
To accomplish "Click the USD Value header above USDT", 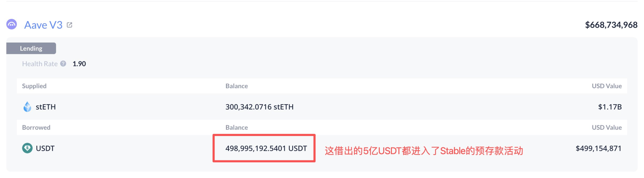I will pos(607,128).
